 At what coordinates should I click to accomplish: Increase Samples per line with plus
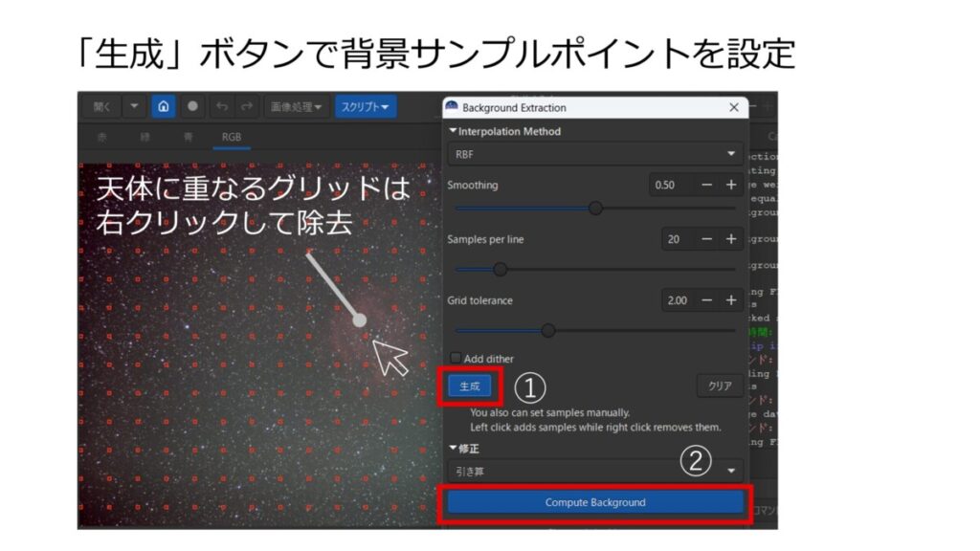[x=730, y=239]
